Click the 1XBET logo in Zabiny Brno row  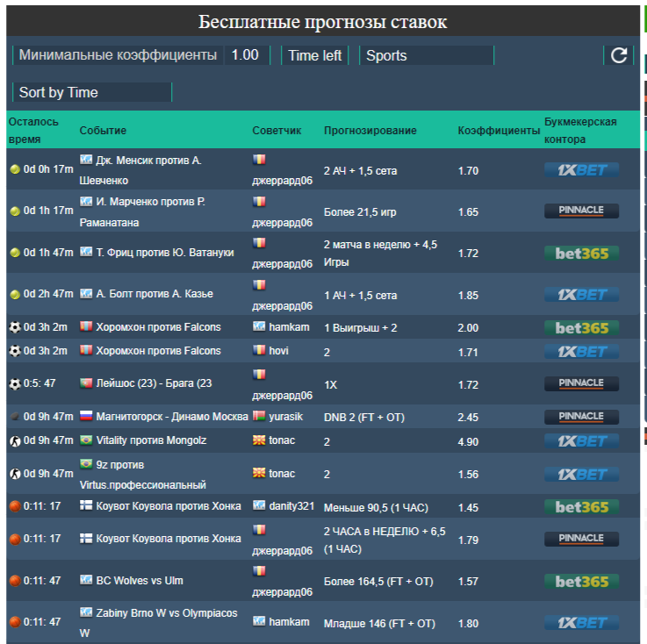[581, 623]
